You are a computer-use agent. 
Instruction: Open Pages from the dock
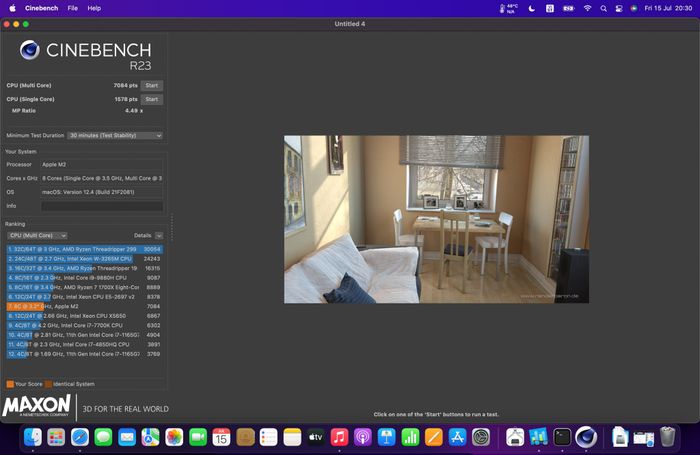pos(433,437)
